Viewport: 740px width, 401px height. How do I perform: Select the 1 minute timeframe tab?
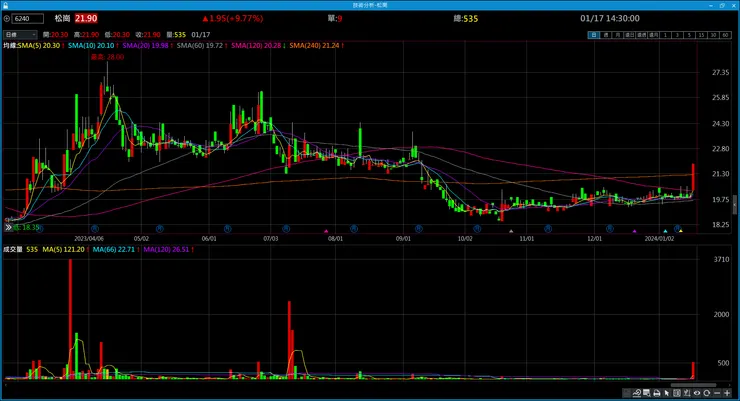coord(665,35)
